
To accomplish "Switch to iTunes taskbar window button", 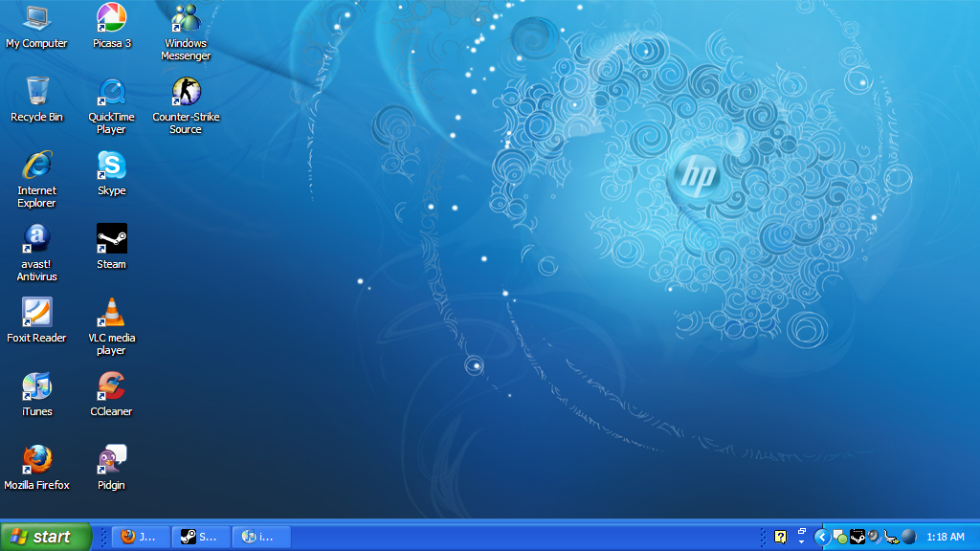I will coord(261,537).
